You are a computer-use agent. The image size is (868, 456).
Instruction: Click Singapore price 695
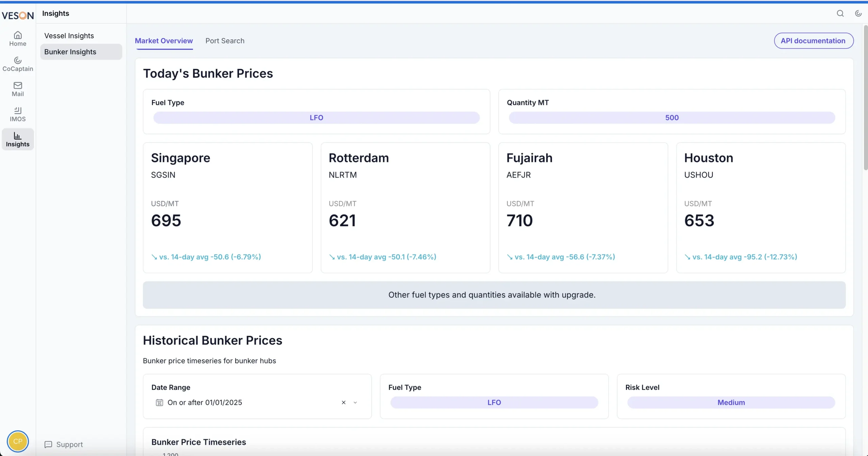(x=166, y=221)
